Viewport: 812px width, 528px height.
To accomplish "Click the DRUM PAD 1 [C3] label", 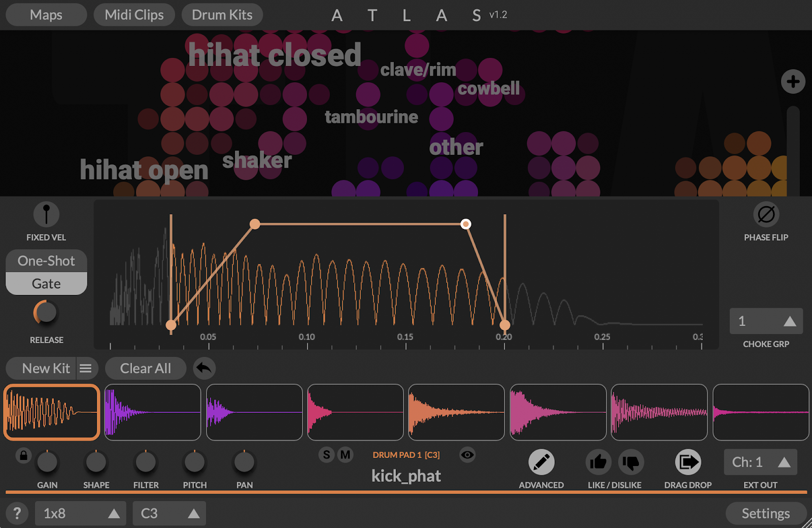I will 406,455.
